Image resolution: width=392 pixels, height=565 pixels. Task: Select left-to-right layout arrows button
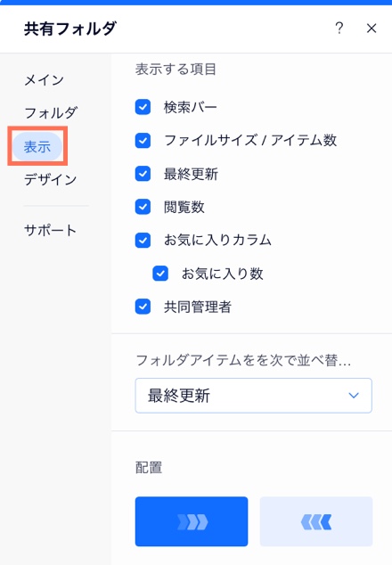192,521
